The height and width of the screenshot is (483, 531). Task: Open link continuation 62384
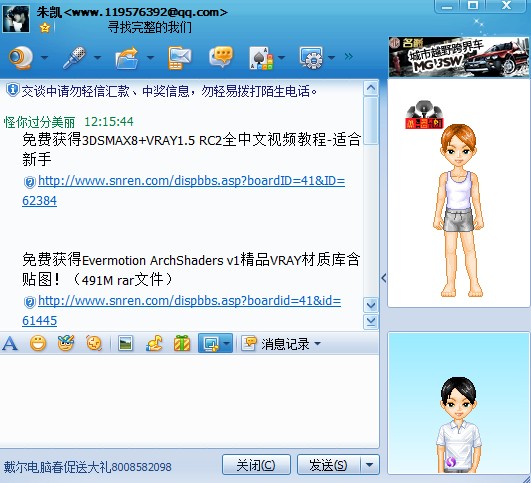(39, 201)
